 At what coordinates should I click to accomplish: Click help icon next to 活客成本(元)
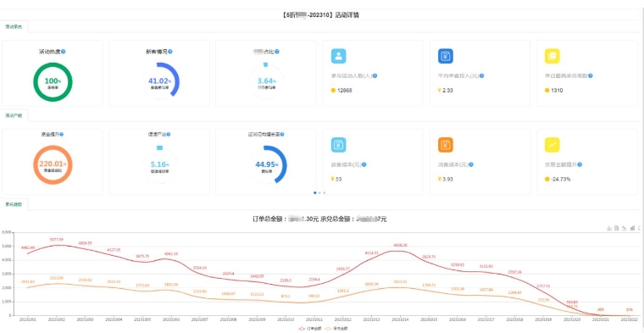(x=471, y=164)
